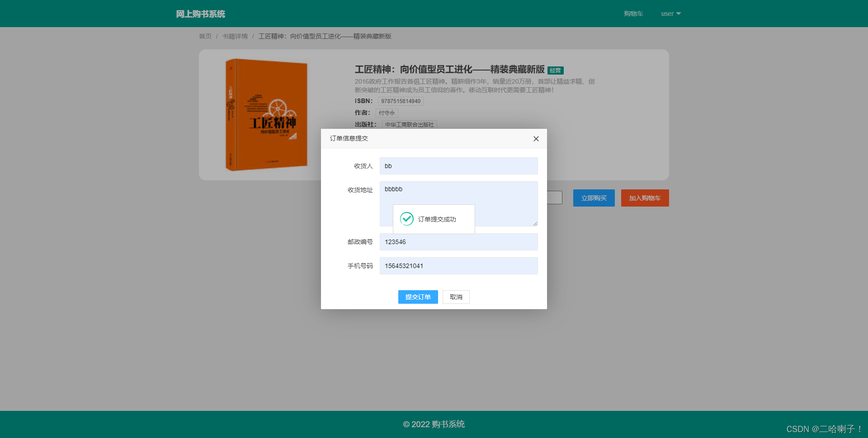Open 书籍详情 from the breadcrumb
The height and width of the screenshot is (438, 868).
click(234, 36)
